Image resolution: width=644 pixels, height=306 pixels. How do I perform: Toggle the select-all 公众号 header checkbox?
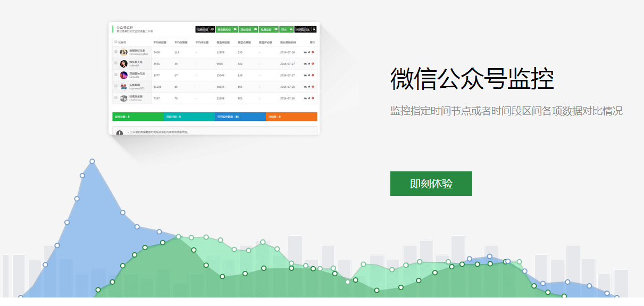116,42
